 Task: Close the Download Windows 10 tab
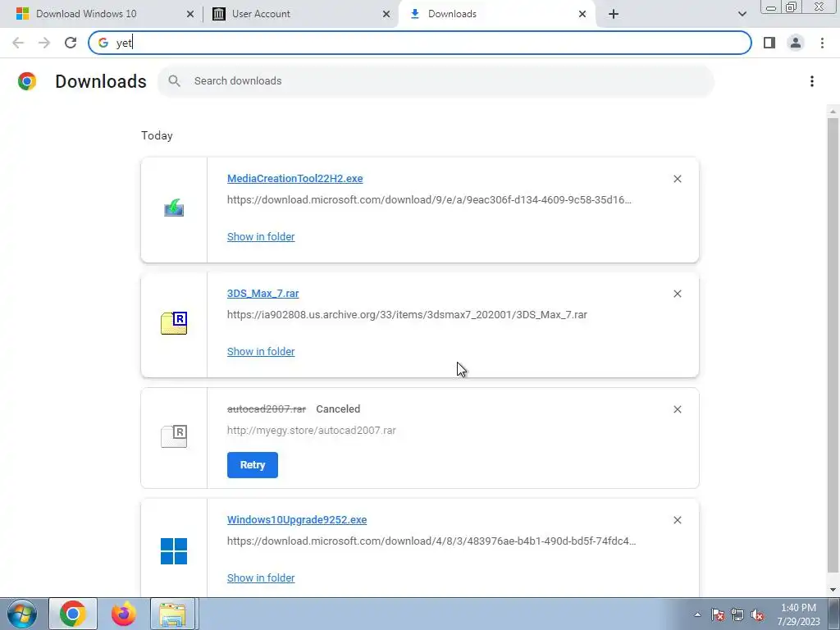point(189,14)
